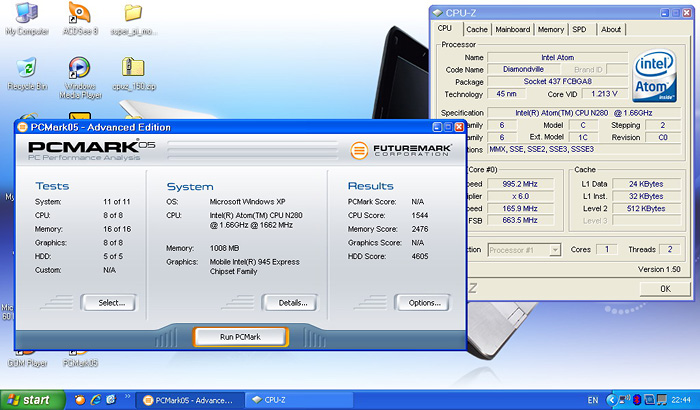This screenshot has width=700, height=410.
Task: Open the Start menu
Action: [x=32, y=400]
